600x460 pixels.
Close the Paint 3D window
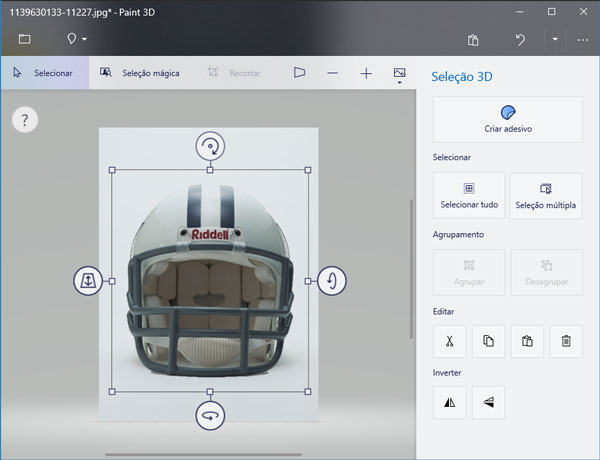click(584, 12)
